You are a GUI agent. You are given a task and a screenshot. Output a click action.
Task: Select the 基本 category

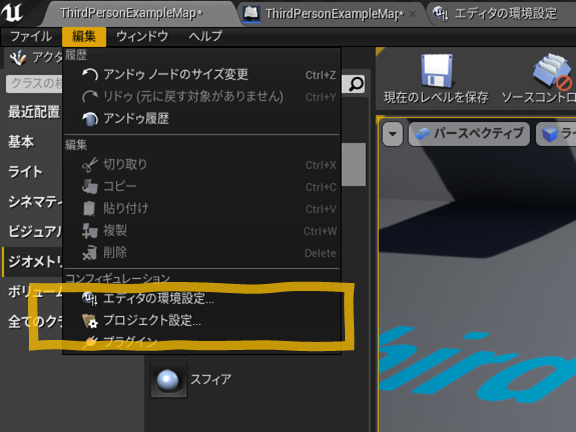pyautogui.click(x=21, y=141)
